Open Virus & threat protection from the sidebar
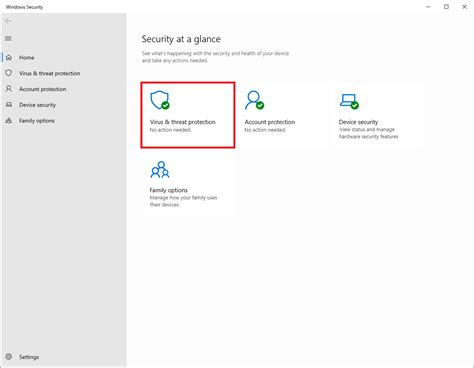 click(x=49, y=73)
